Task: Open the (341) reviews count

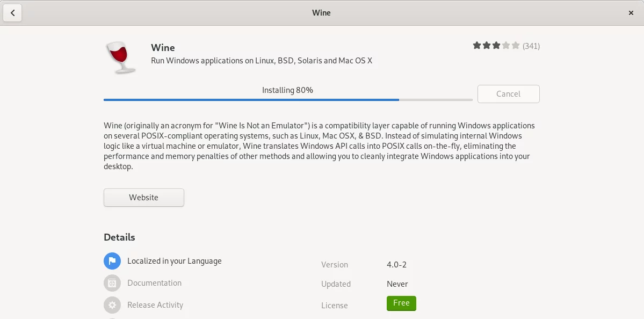Action: coord(531,46)
